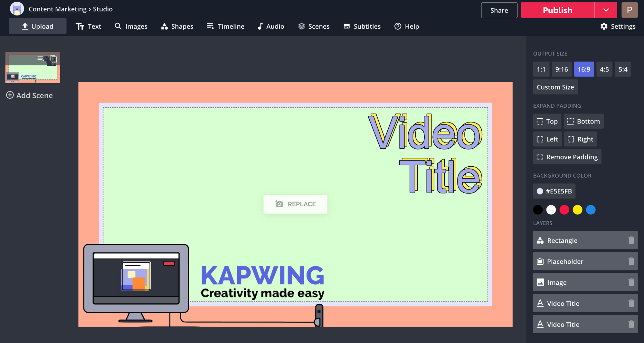Click the Kapwing cat logo
Viewport: 644px width, 343px height.
point(17,9)
